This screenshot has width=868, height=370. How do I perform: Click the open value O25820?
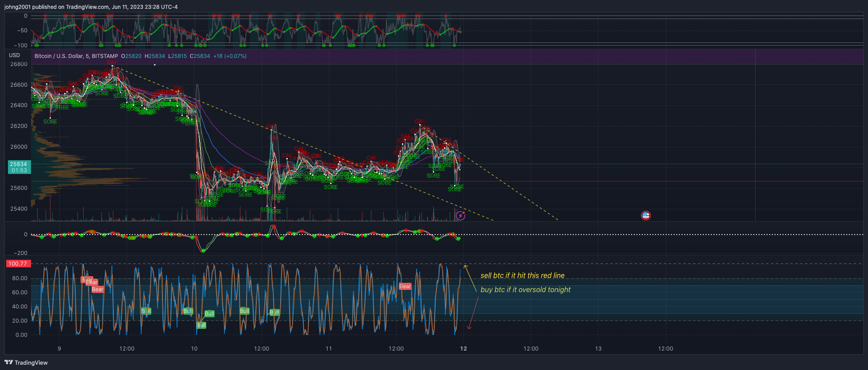(x=131, y=56)
